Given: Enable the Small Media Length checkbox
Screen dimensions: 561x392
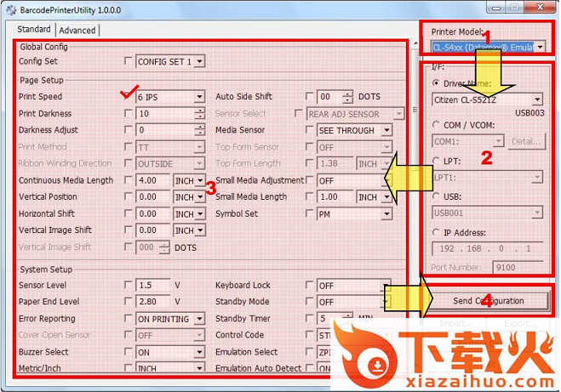Looking at the screenshot, I should tap(310, 196).
